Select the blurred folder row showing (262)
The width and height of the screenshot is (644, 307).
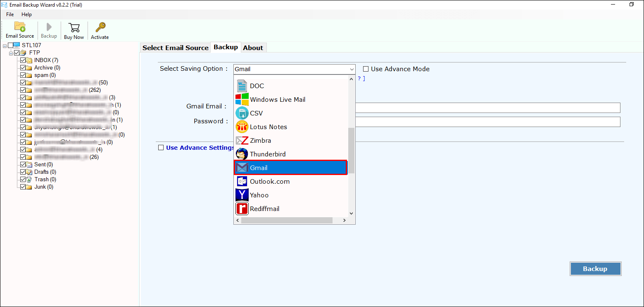coord(67,90)
